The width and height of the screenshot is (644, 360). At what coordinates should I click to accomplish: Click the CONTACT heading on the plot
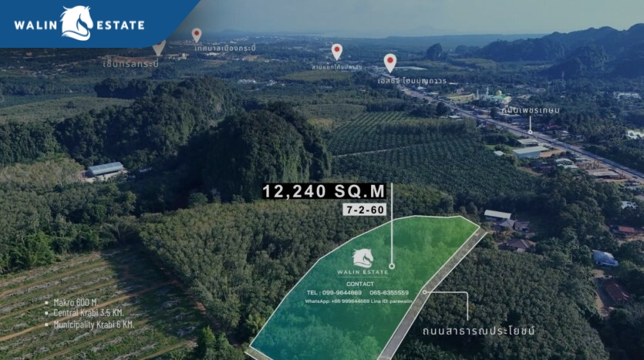click(360, 284)
